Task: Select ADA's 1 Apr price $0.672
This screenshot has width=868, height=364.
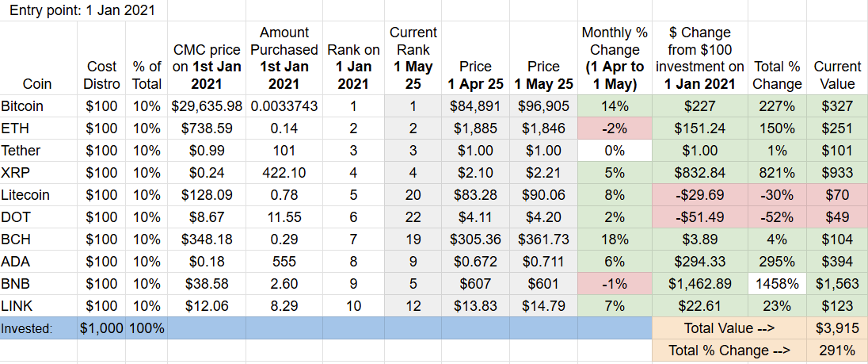Action: pos(475,261)
